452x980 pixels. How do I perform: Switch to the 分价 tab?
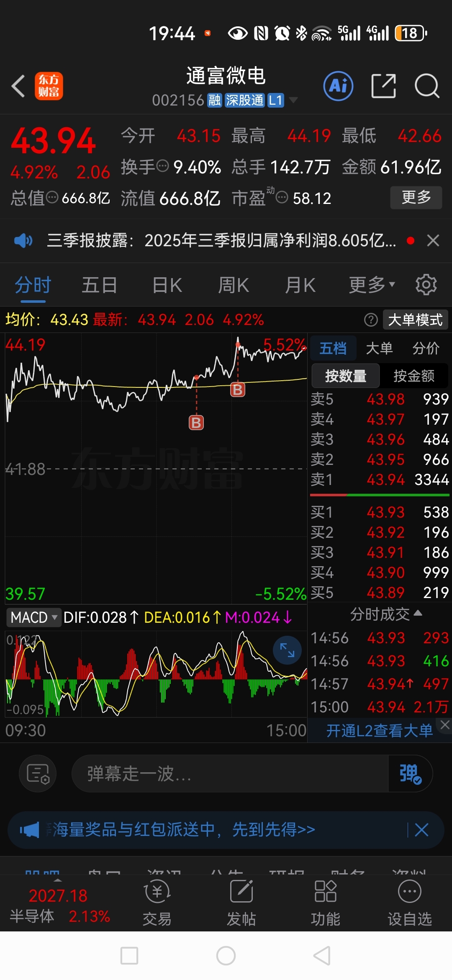pos(426,348)
